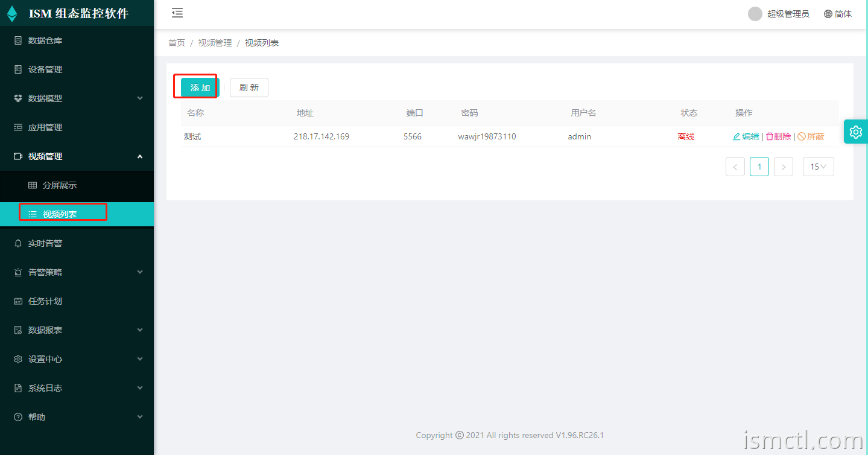Click 屏蔽 link for 测试 row
The width and height of the screenshot is (868, 455).
811,136
